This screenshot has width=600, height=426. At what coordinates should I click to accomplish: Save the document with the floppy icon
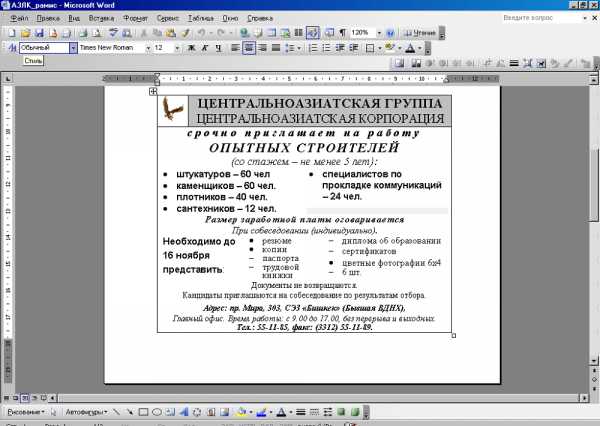click(39, 33)
